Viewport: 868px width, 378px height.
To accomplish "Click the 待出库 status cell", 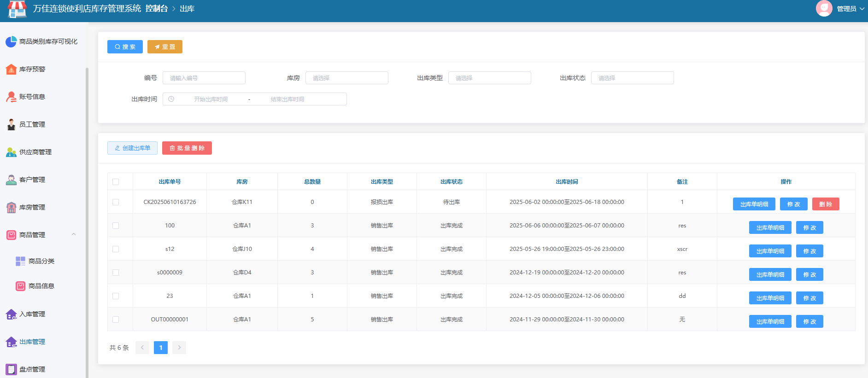I will pyautogui.click(x=452, y=202).
